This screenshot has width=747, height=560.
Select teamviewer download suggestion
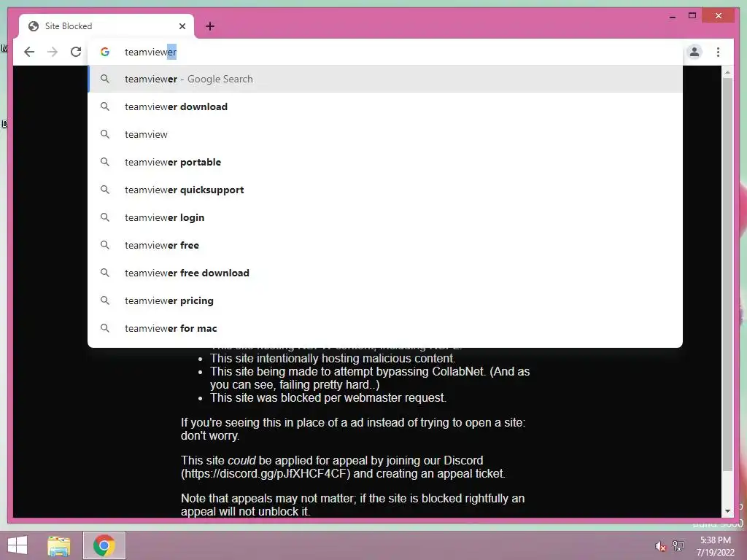click(385, 106)
